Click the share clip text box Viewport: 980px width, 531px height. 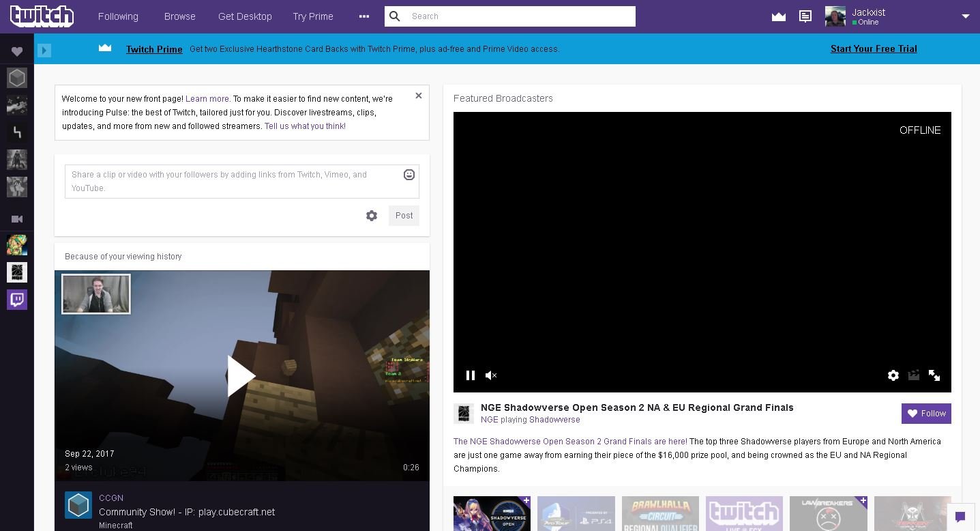(242, 182)
